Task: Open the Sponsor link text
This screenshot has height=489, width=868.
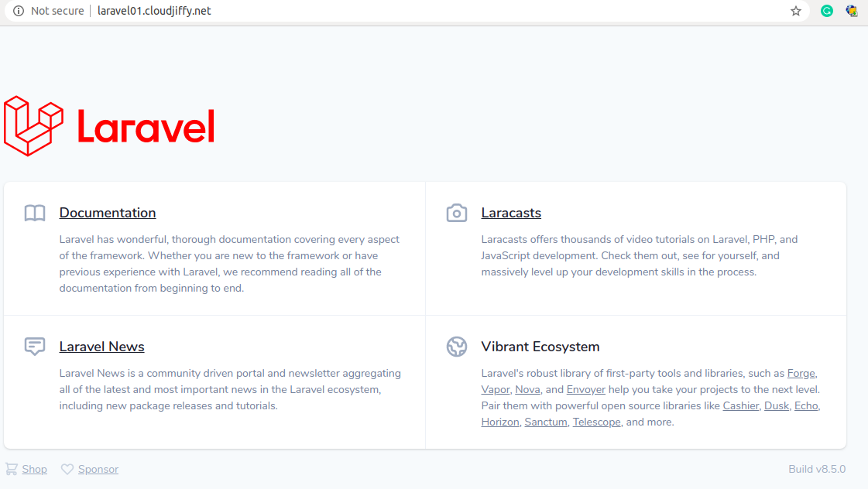Action: [98, 469]
